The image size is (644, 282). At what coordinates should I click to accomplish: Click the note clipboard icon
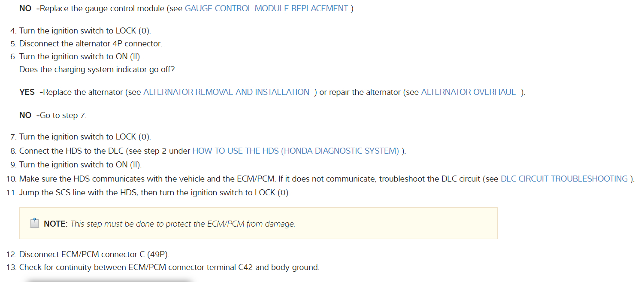point(34,223)
